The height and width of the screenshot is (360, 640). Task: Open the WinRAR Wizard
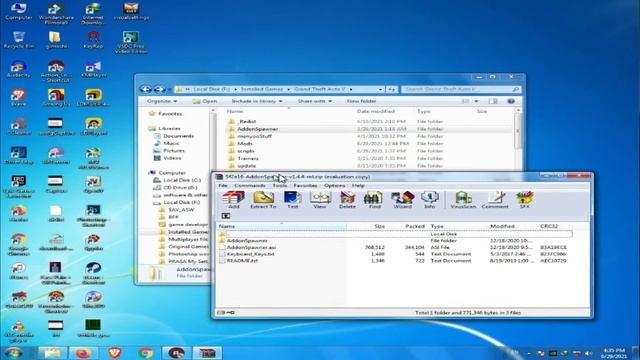click(x=402, y=200)
